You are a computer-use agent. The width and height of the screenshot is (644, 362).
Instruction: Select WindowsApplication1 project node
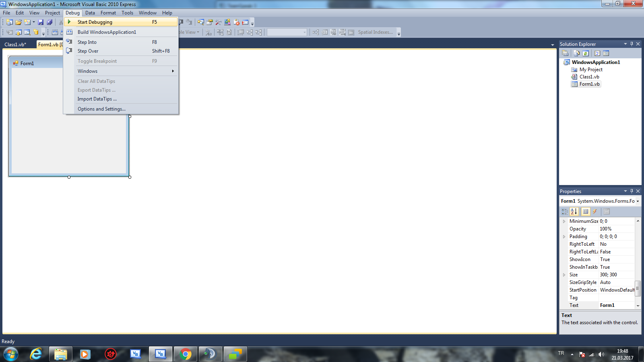click(596, 62)
